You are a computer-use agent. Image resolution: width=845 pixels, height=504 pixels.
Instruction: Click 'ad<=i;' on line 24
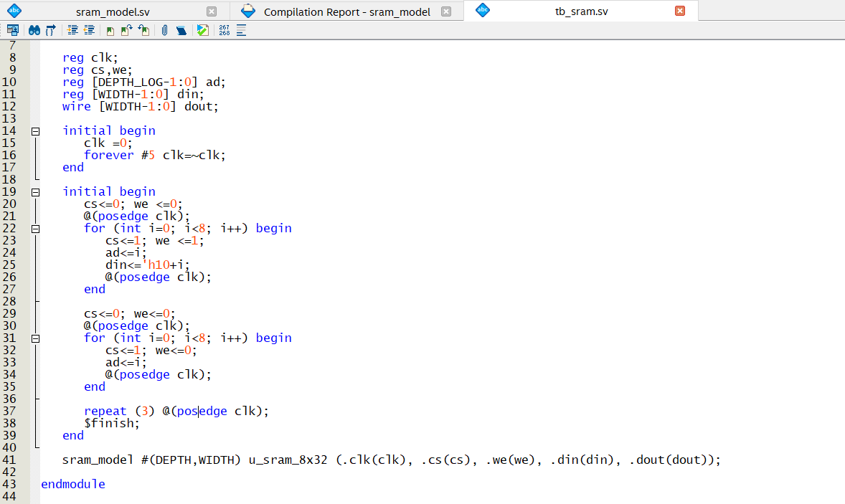tap(126, 252)
